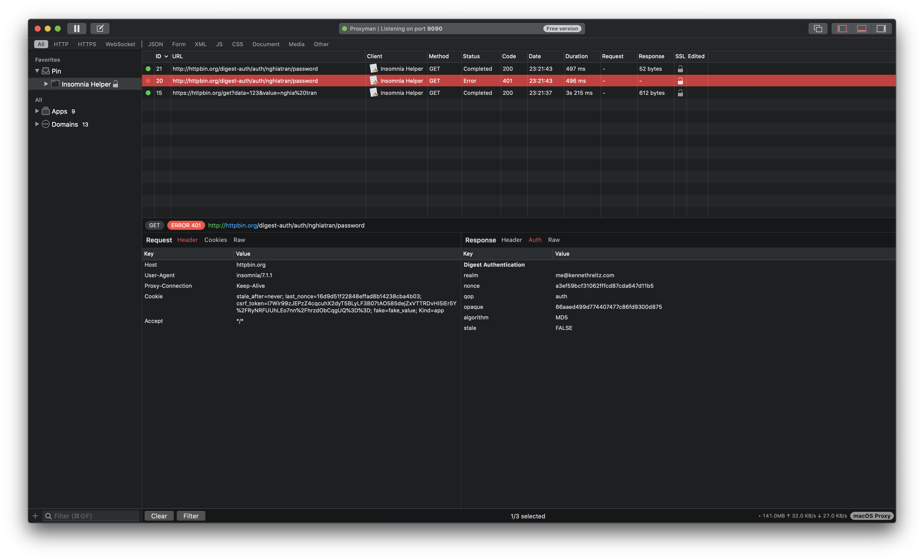Click SSL lock icon on row 15
Screen dimensions: 924x560
coord(680,93)
